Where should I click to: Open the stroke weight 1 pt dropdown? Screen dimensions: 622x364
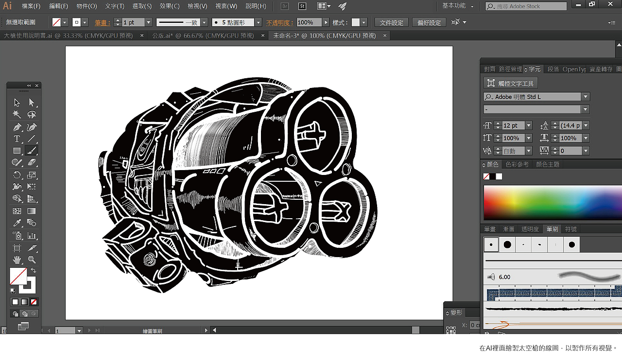click(x=149, y=22)
